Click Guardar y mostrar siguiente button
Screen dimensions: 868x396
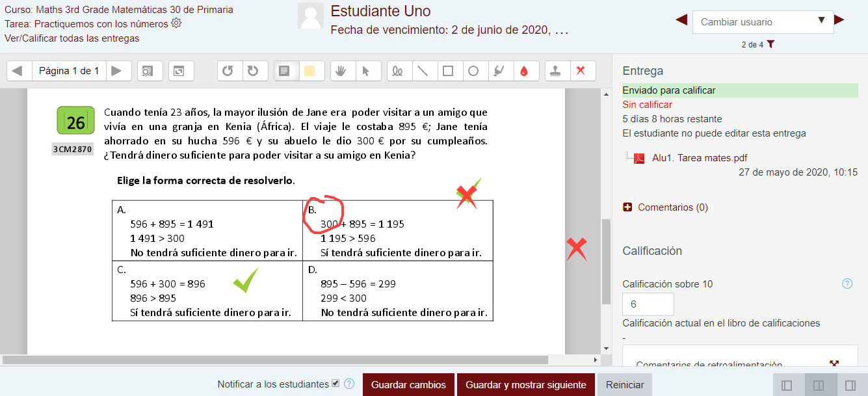pyautogui.click(x=526, y=385)
